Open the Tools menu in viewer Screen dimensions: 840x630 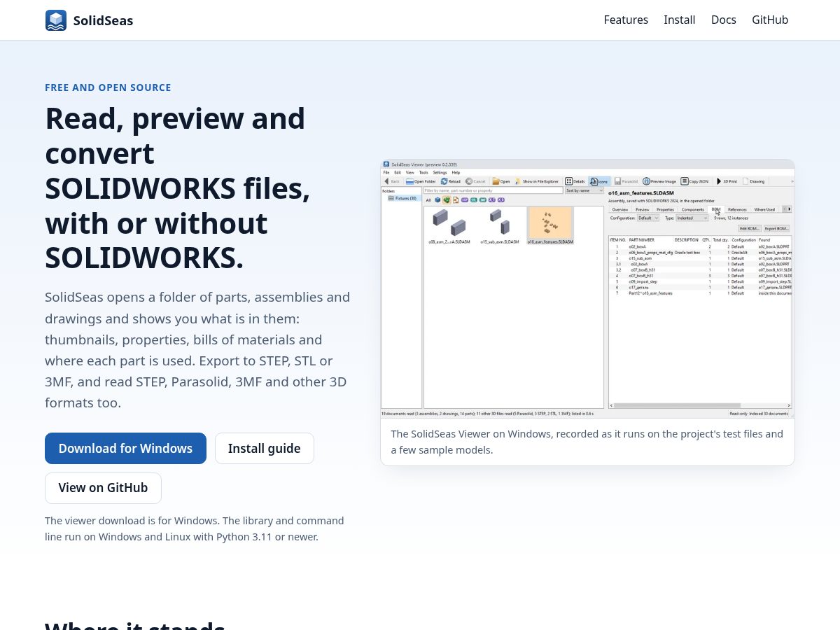[423, 172]
